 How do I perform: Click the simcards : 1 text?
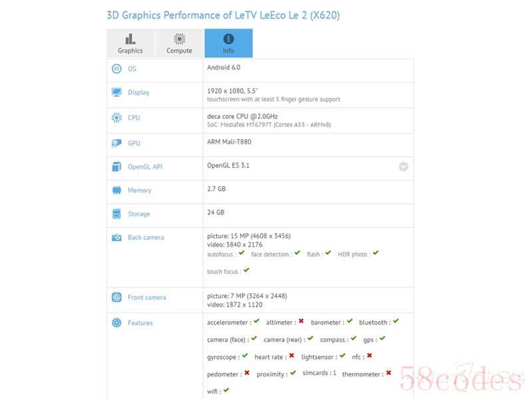319,373
